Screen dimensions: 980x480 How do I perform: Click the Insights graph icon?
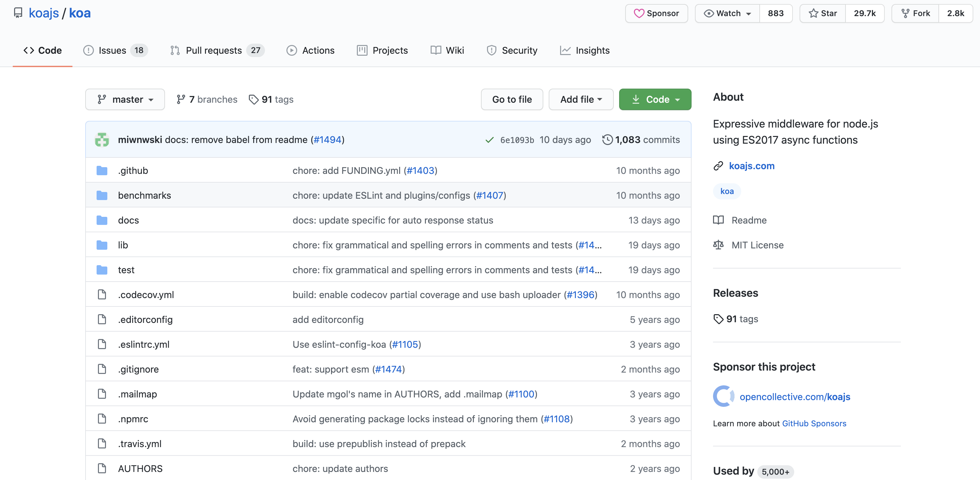(565, 50)
